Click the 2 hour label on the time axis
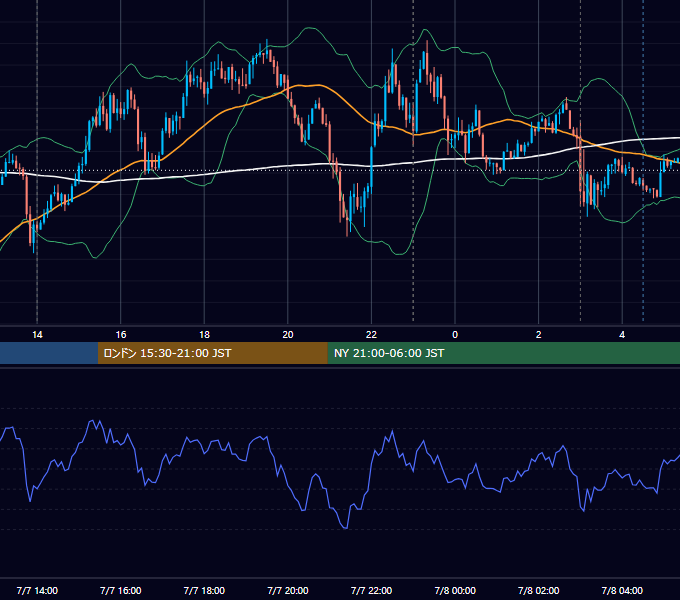 click(539, 335)
